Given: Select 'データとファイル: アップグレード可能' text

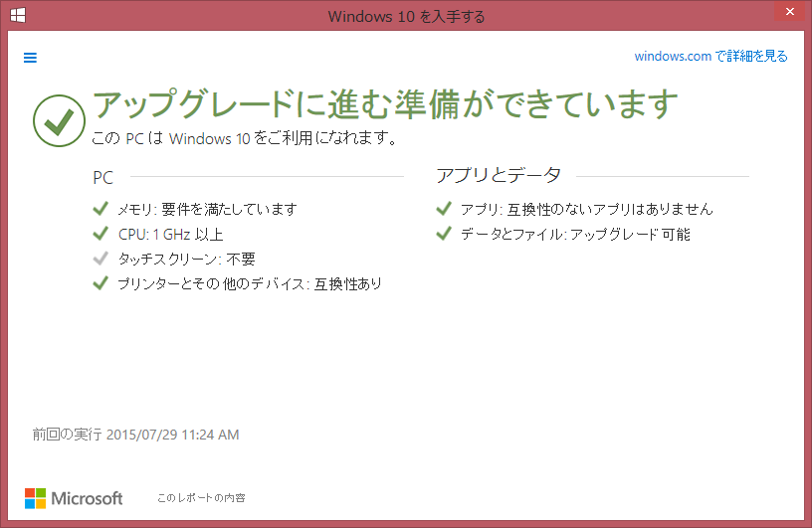Looking at the screenshot, I should click(575, 235).
